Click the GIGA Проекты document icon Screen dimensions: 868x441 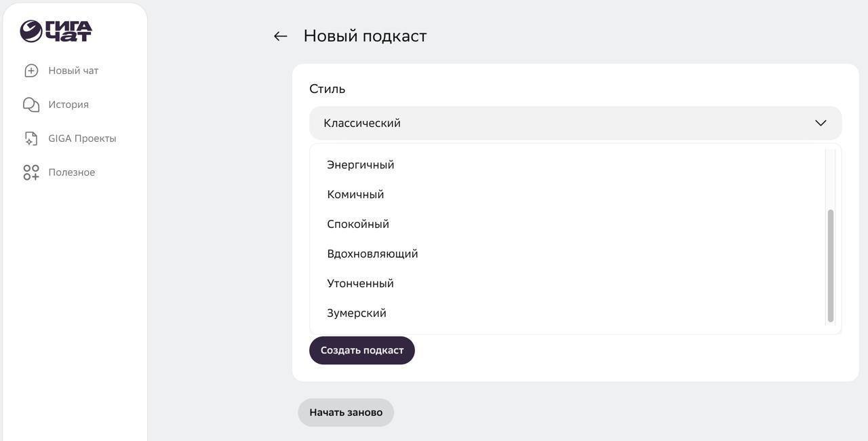(30, 138)
